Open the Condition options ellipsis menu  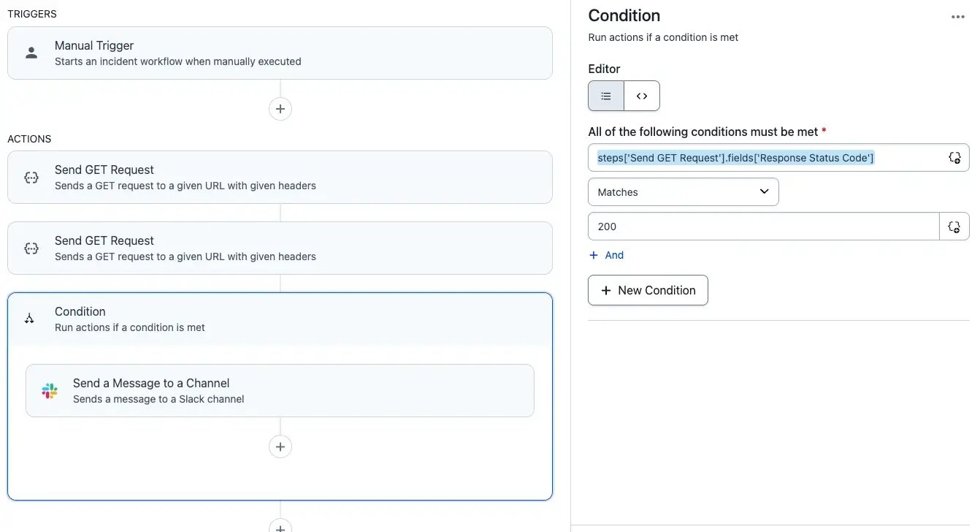click(958, 16)
